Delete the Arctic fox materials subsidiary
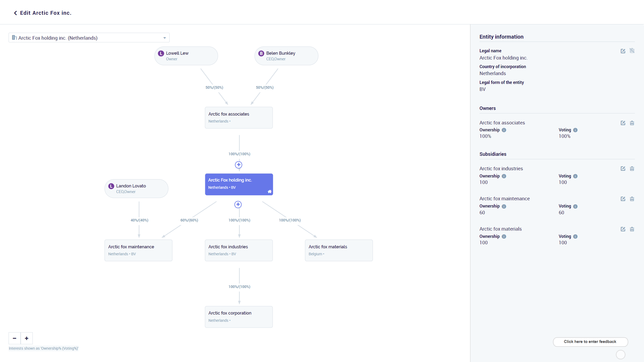The height and width of the screenshot is (362, 644). pyautogui.click(x=632, y=229)
